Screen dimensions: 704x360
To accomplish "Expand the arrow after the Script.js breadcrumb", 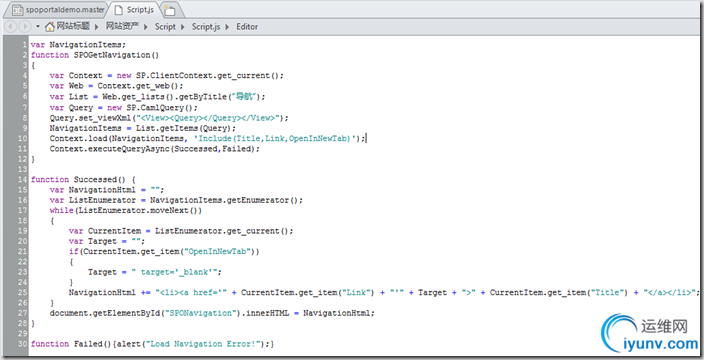I will pos(227,27).
